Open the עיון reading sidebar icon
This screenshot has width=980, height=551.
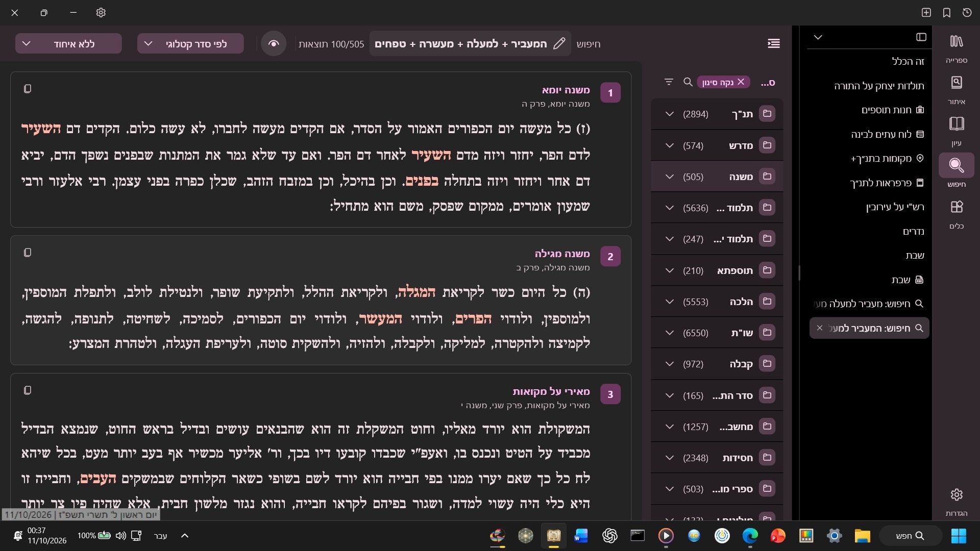tap(956, 132)
